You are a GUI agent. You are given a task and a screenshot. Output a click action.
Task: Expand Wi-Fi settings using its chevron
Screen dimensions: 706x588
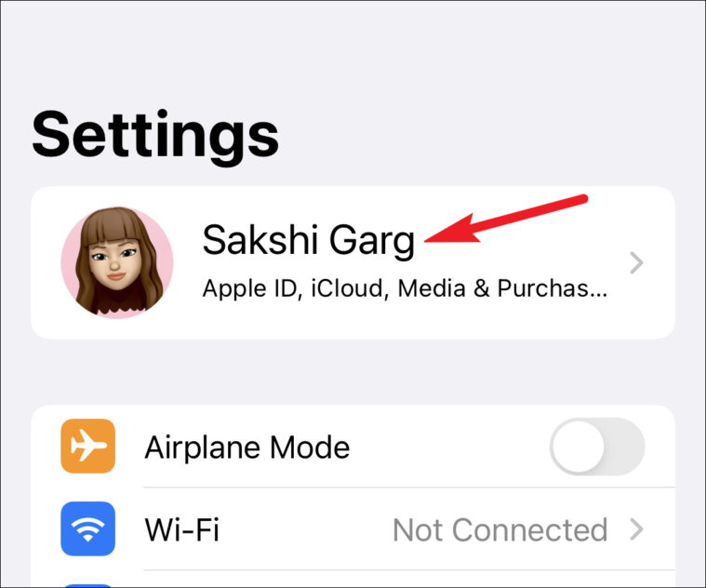click(635, 529)
